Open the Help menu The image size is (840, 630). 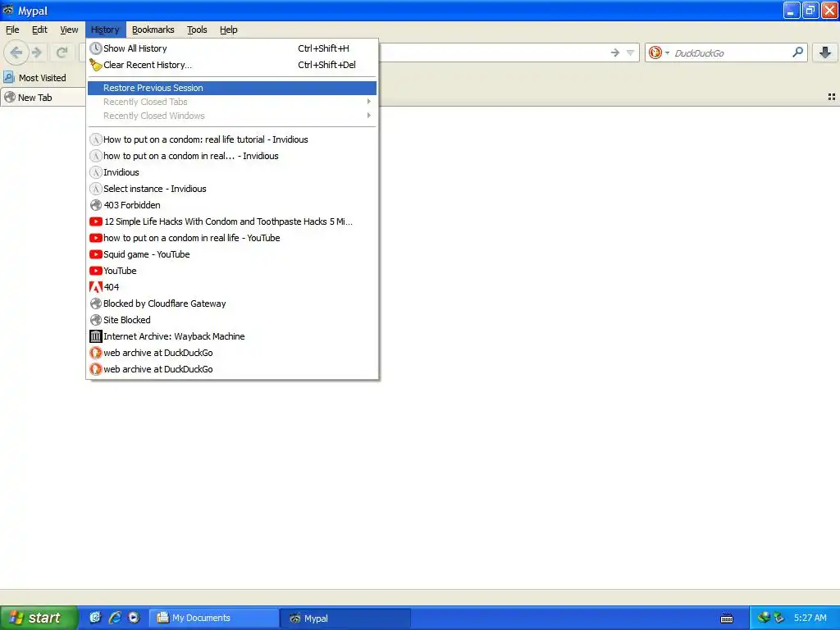[x=229, y=30]
